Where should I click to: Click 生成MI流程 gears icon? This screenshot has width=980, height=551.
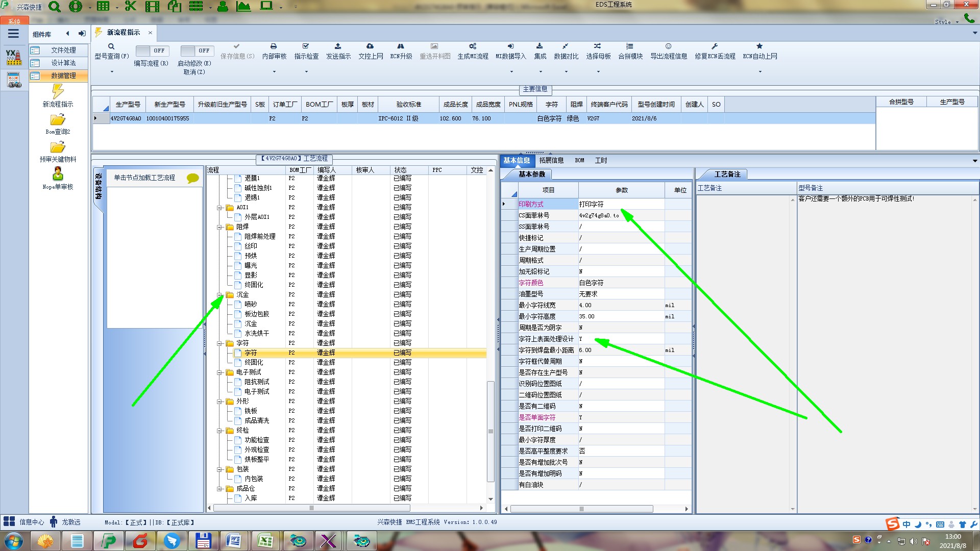click(473, 46)
